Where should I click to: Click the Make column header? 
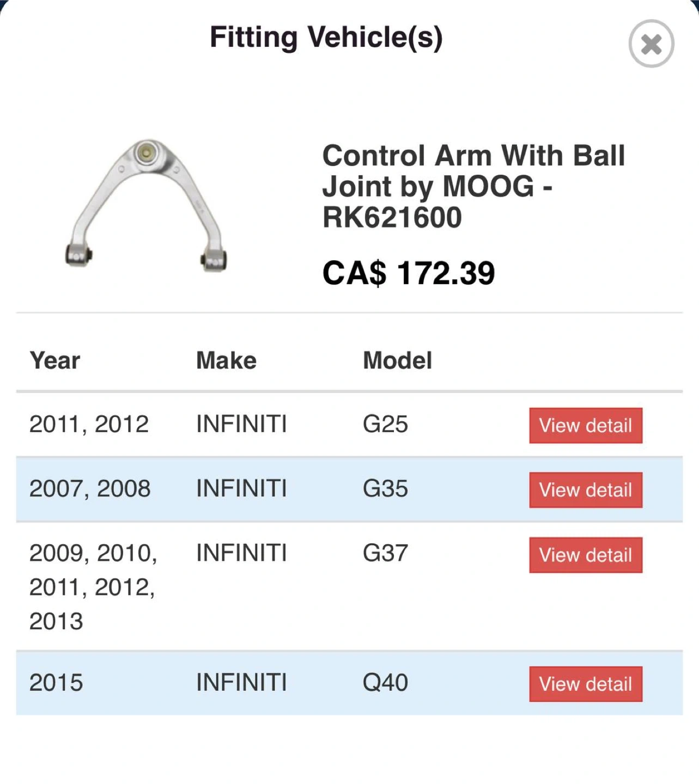pos(226,360)
